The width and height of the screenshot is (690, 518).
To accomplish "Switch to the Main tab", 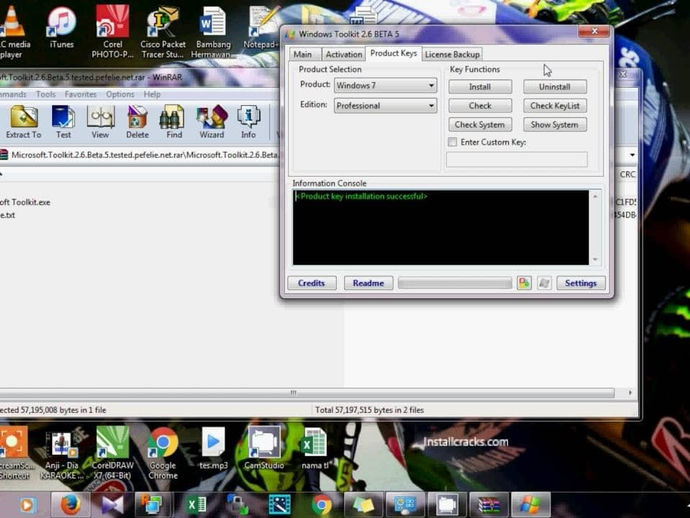I will [x=303, y=55].
